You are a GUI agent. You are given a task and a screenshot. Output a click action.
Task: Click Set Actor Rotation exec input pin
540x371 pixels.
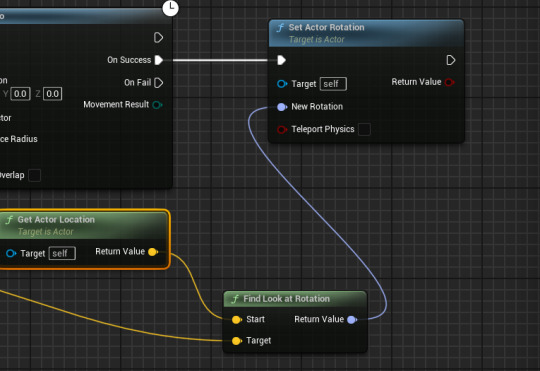click(x=281, y=60)
